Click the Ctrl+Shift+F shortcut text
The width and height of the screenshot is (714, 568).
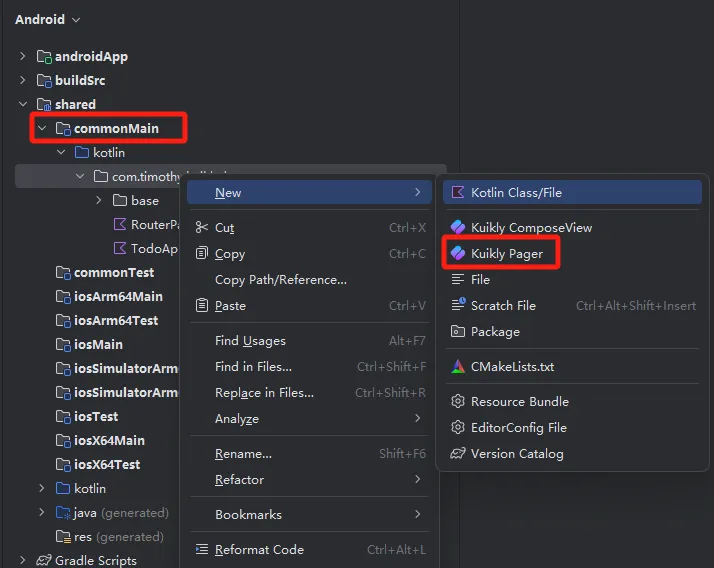tap(391, 366)
